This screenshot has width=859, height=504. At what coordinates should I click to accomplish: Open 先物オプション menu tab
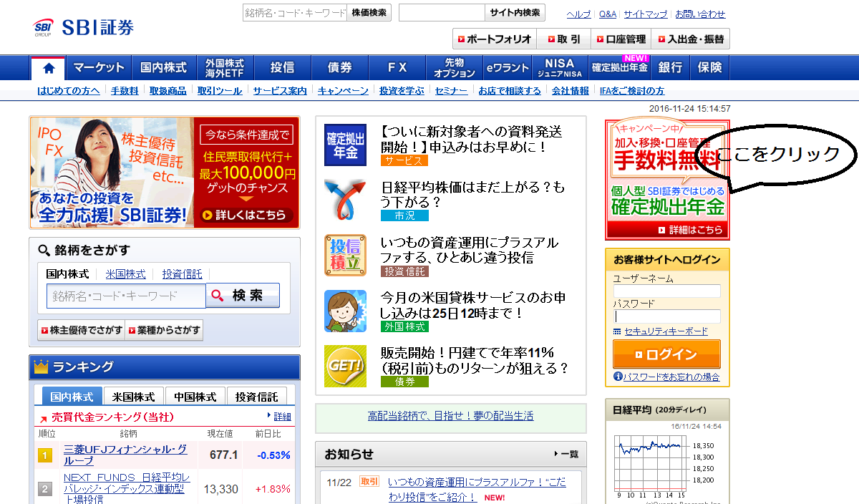pos(455,68)
